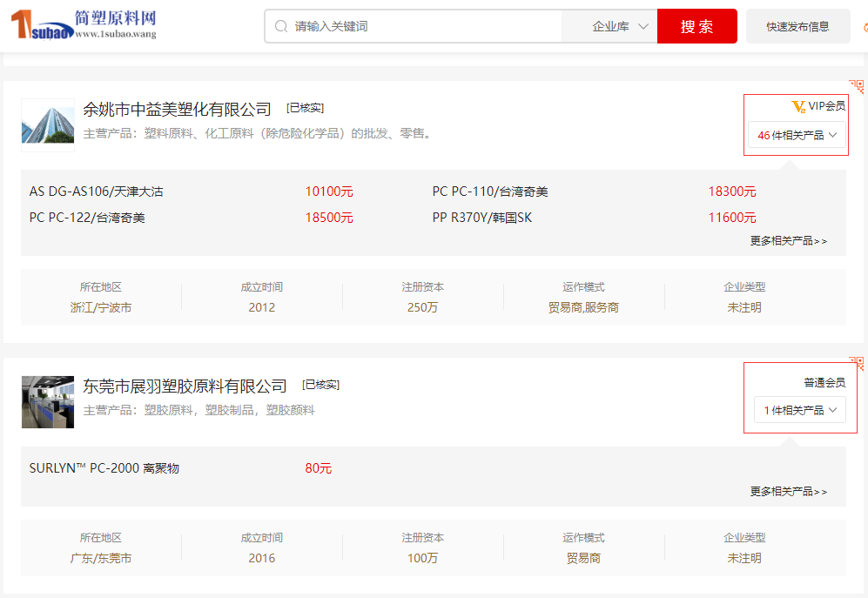Open the 余姚市中益美塑化有限公司 company link
Screen dimensions: 868x598
pos(177,109)
